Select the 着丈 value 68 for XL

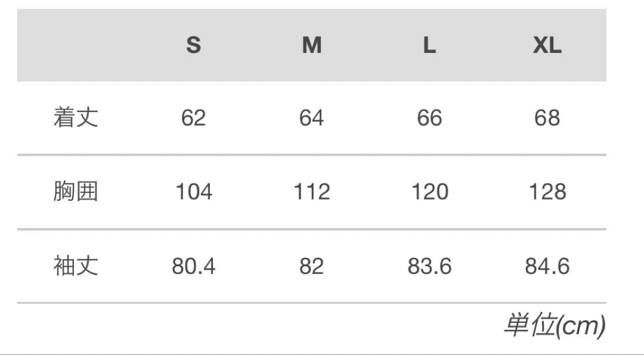point(547,118)
